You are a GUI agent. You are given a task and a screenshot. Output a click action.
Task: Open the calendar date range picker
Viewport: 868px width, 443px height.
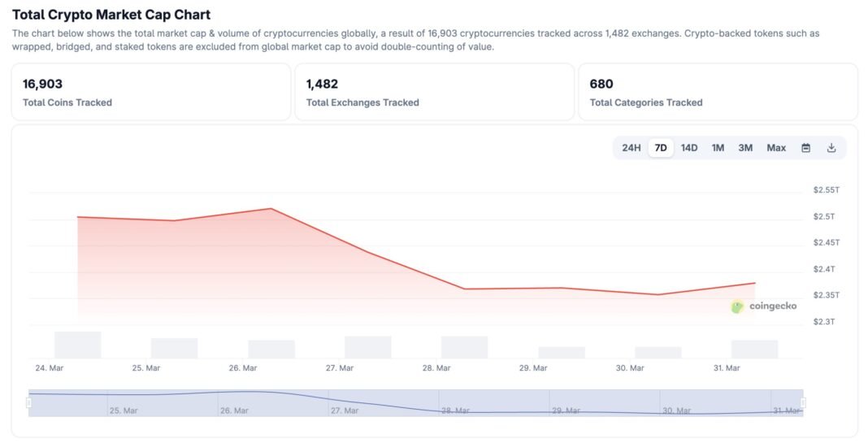pyautogui.click(x=805, y=148)
